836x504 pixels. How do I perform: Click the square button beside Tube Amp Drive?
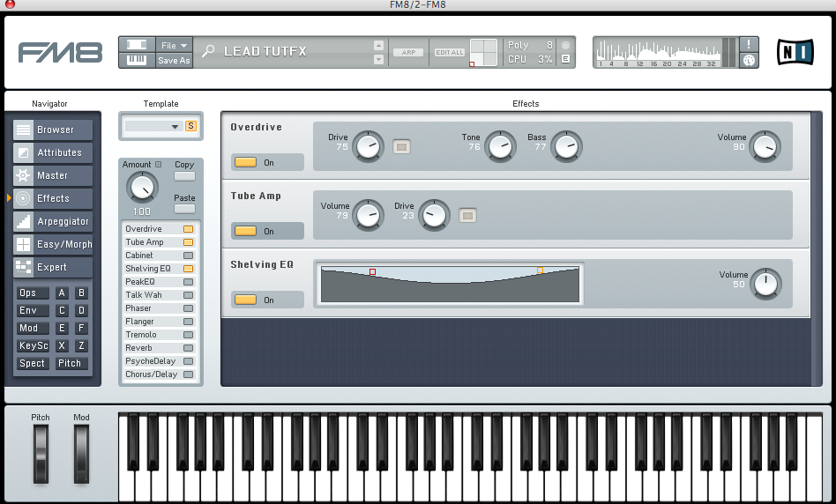click(x=467, y=215)
